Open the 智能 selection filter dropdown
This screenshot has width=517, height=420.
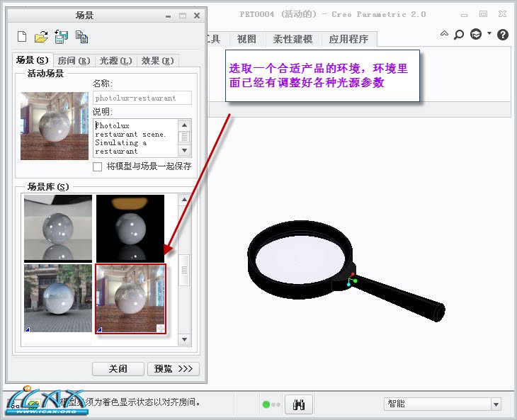tap(443, 404)
